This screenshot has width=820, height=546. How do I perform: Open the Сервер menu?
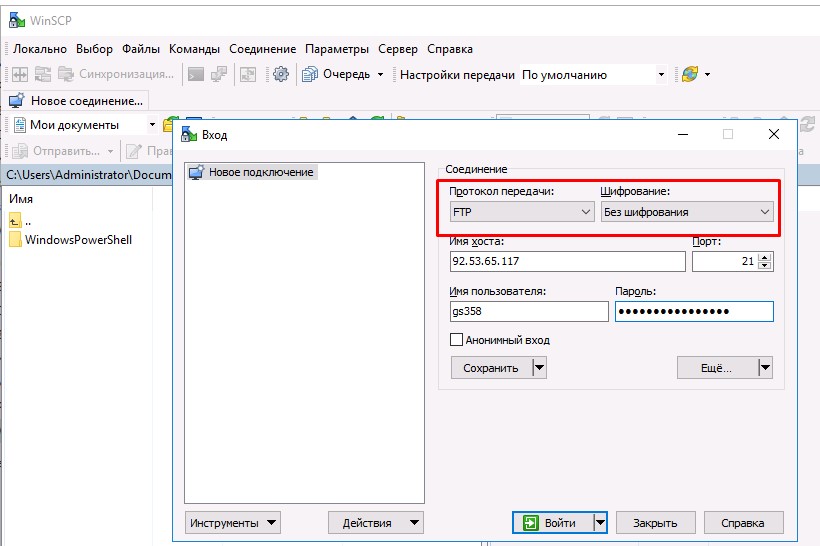click(x=398, y=49)
